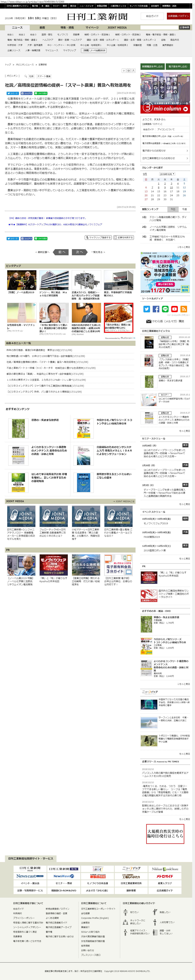Click the envelope icon for かわら版 mail magazine
The width and height of the screenshot is (195, 980).
pyautogui.click(x=149, y=321)
